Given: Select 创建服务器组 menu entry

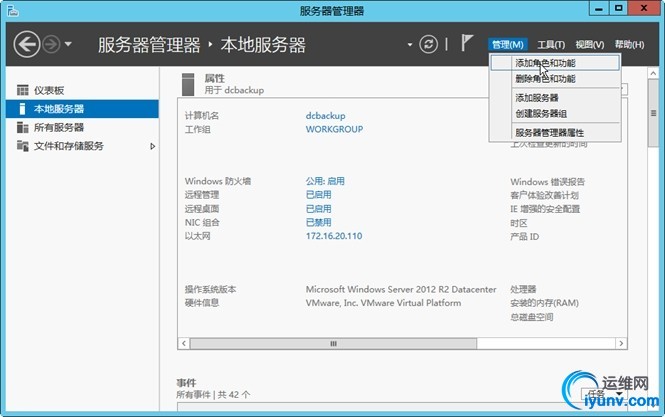Looking at the screenshot, I should pos(555,114).
